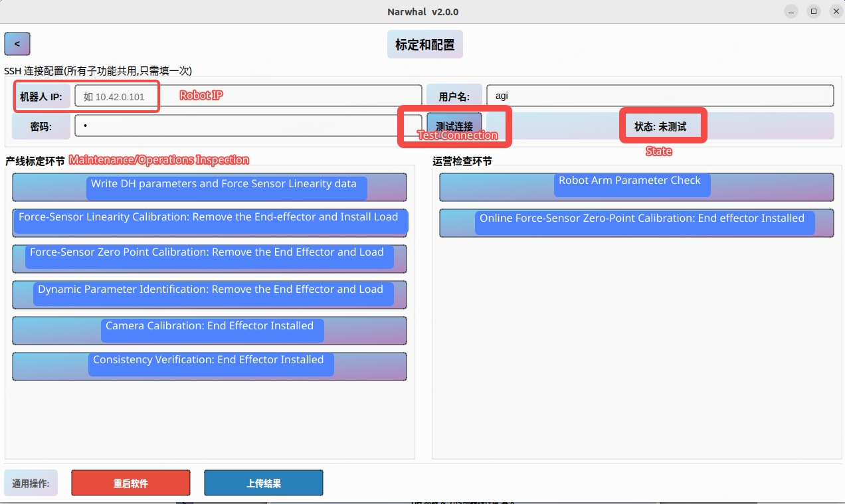The height and width of the screenshot is (504, 845).
Task: Test the SSH connection with 测试连接
Action: [x=454, y=126]
